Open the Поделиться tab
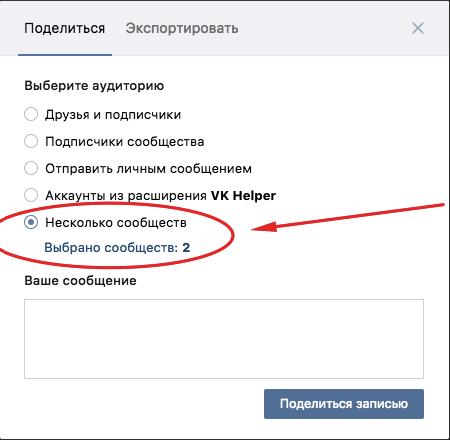The width and height of the screenshot is (450, 440). pyautogui.click(x=65, y=28)
